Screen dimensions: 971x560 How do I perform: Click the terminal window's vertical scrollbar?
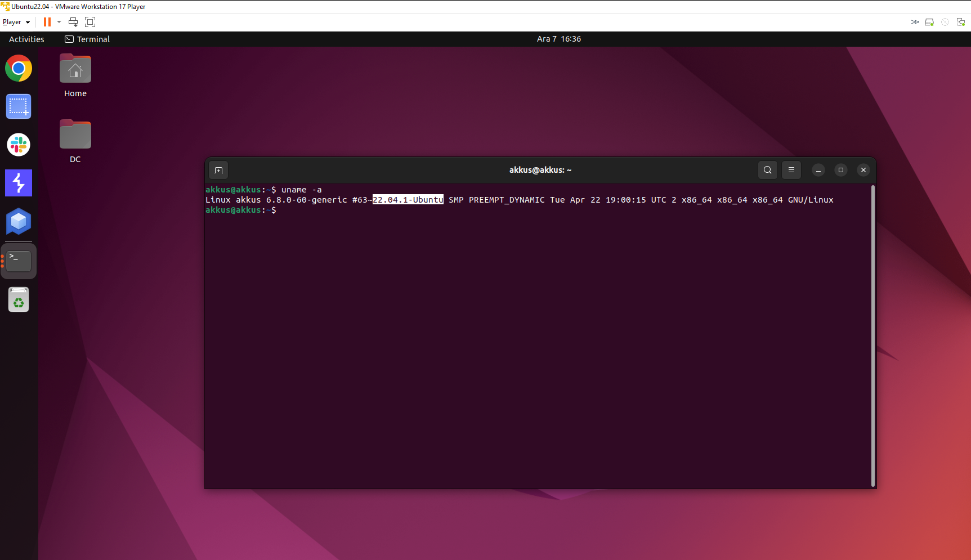click(x=872, y=335)
